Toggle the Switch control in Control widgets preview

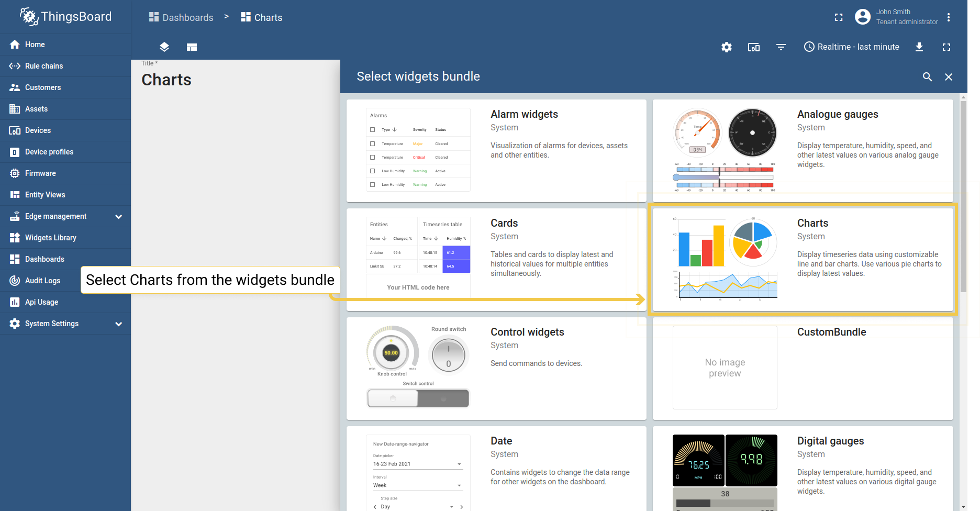pyautogui.click(x=418, y=398)
